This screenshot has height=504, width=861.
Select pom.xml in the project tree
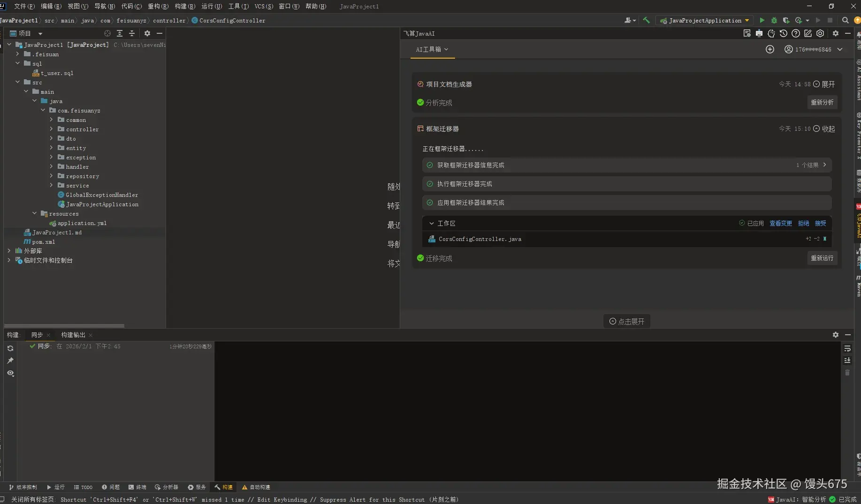click(x=43, y=242)
